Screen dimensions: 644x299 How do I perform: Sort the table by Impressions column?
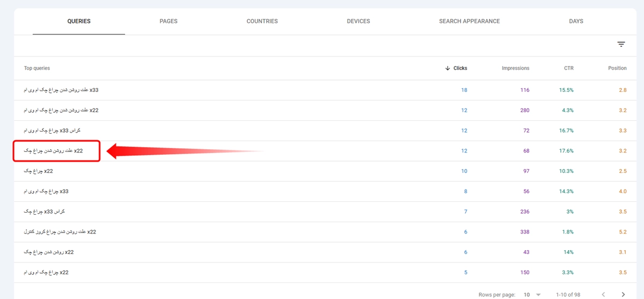pyautogui.click(x=515, y=68)
